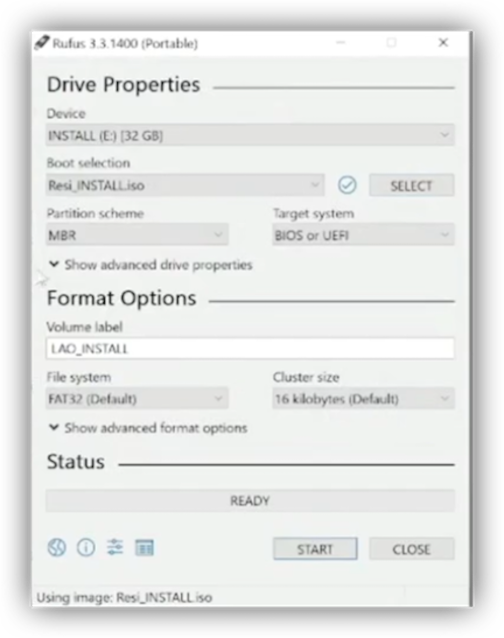This screenshot has height=638, width=504.
Task: Click the CLOSE button
Action: (412, 549)
